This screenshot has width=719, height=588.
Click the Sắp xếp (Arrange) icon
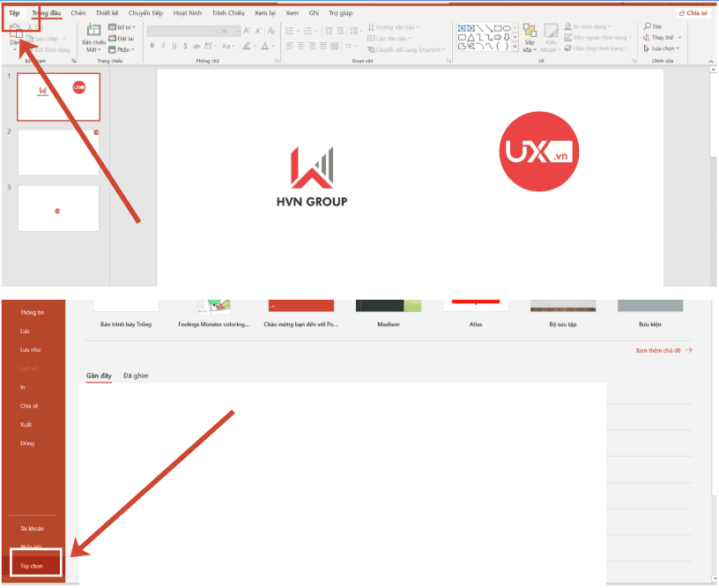529,33
